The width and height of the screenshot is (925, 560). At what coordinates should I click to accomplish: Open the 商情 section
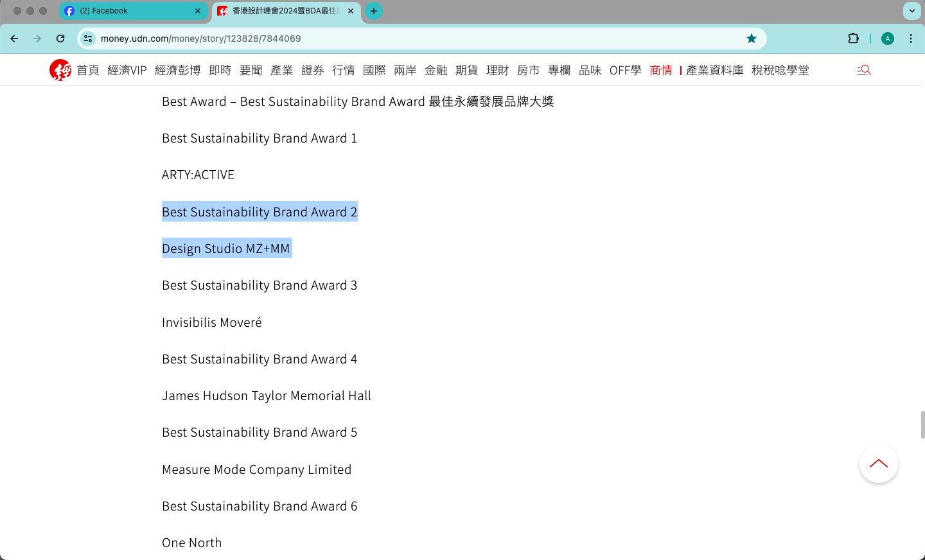(661, 70)
